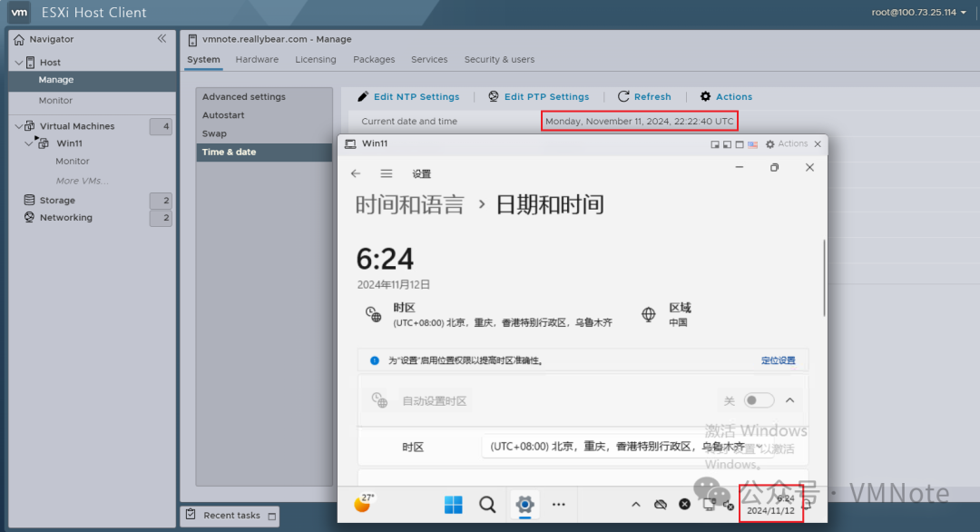Click the weather widget showing 27°

(364, 503)
